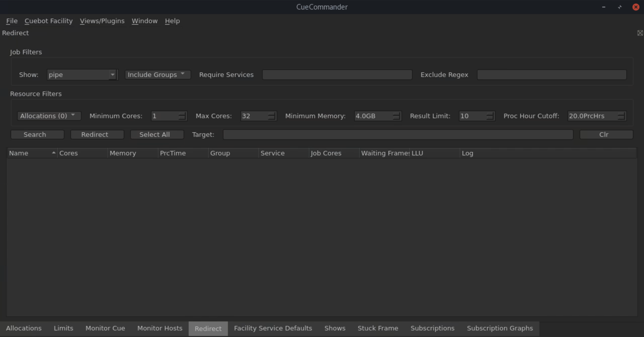Switch to the Monitor Hosts tab
Screen dimensions: 644x337
(160, 328)
